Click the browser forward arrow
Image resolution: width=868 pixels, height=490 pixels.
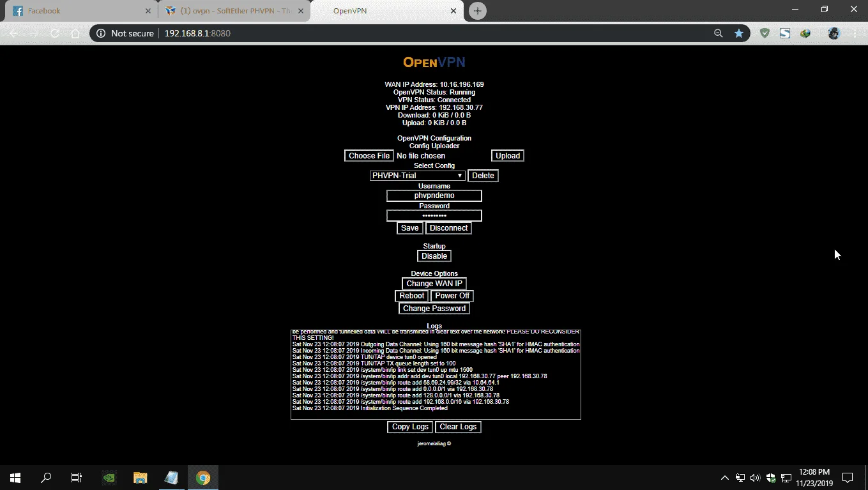pyautogui.click(x=34, y=33)
